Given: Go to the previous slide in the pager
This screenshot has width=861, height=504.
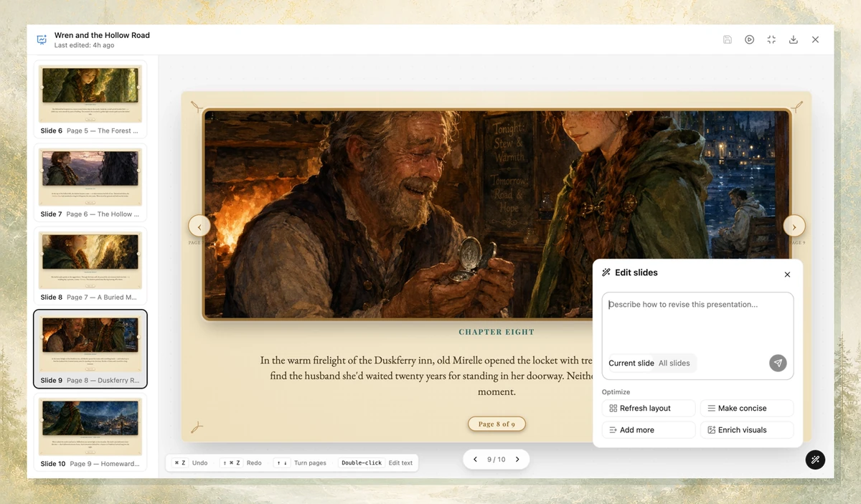Looking at the screenshot, I should click(475, 460).
